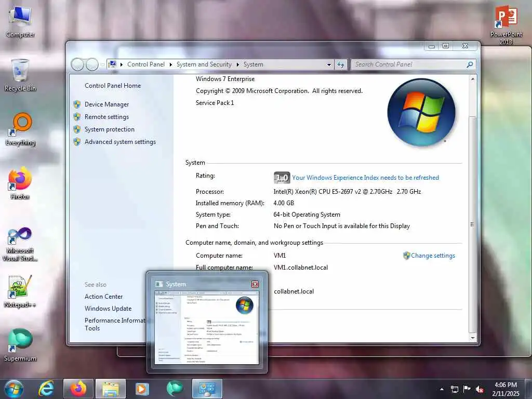Go to the Control Panel breadcrumb

coord(146,64)
